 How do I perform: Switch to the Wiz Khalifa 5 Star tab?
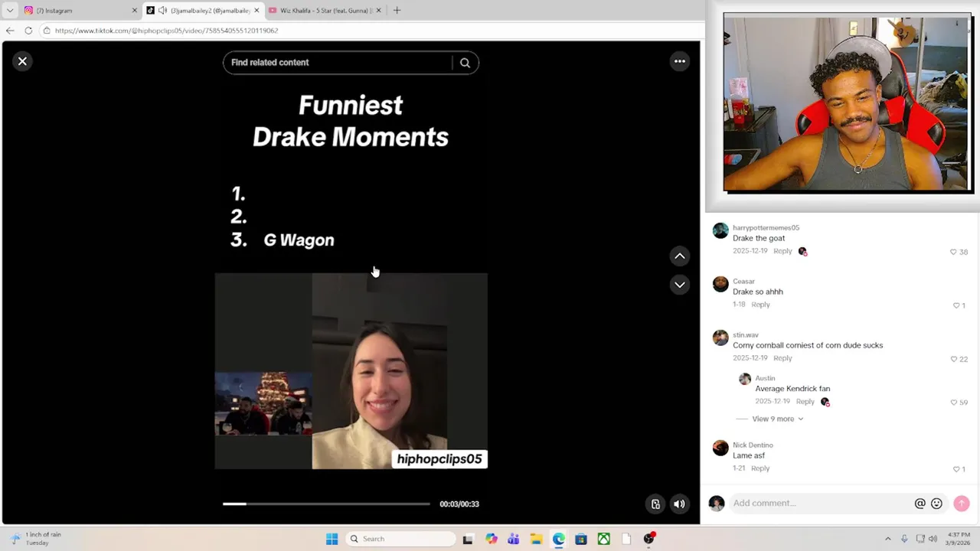[323, 11]
